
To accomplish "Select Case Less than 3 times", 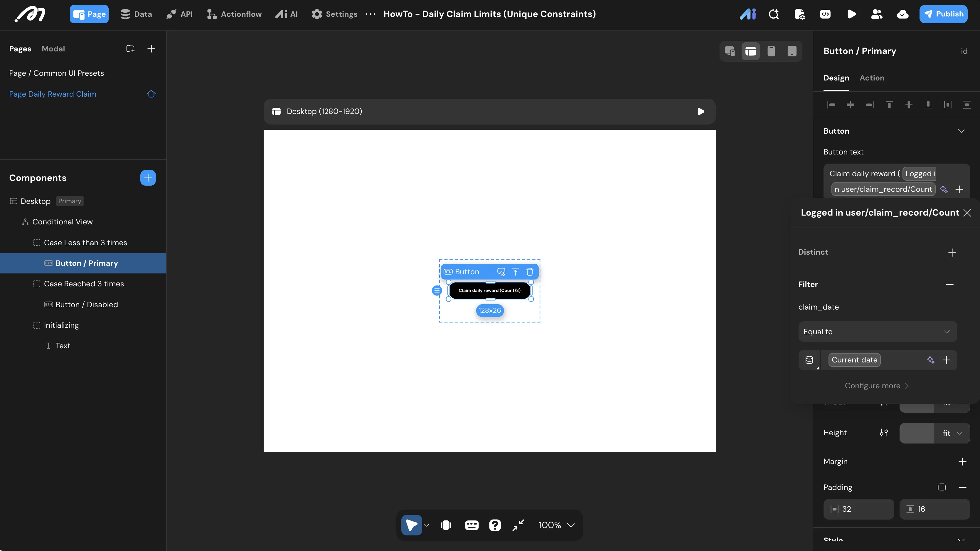I will point(83,242).
